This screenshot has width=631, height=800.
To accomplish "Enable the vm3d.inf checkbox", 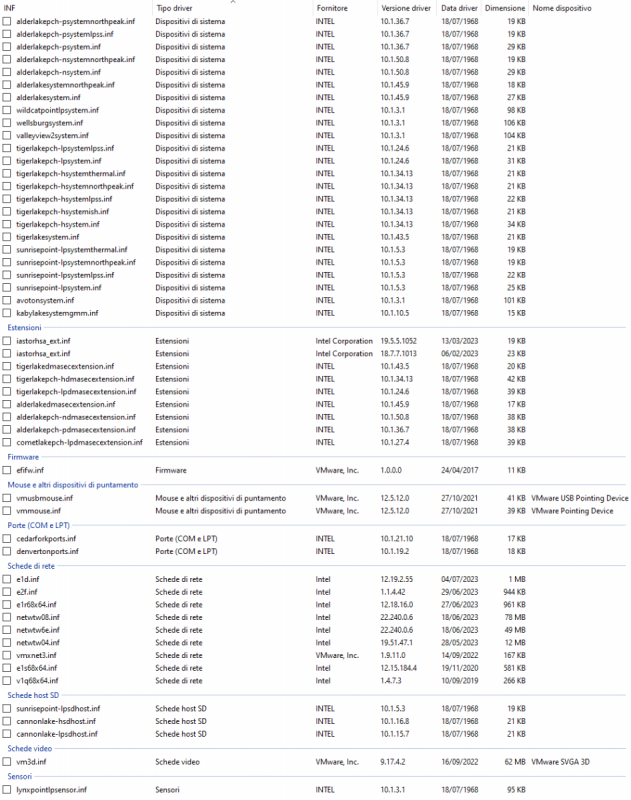I will click(x=7, y=762).
